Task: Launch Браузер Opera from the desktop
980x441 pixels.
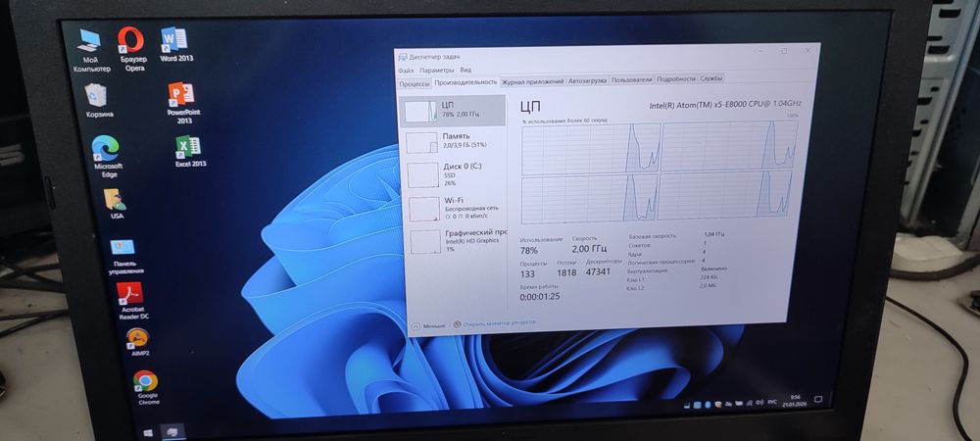Action: point(132,49)
